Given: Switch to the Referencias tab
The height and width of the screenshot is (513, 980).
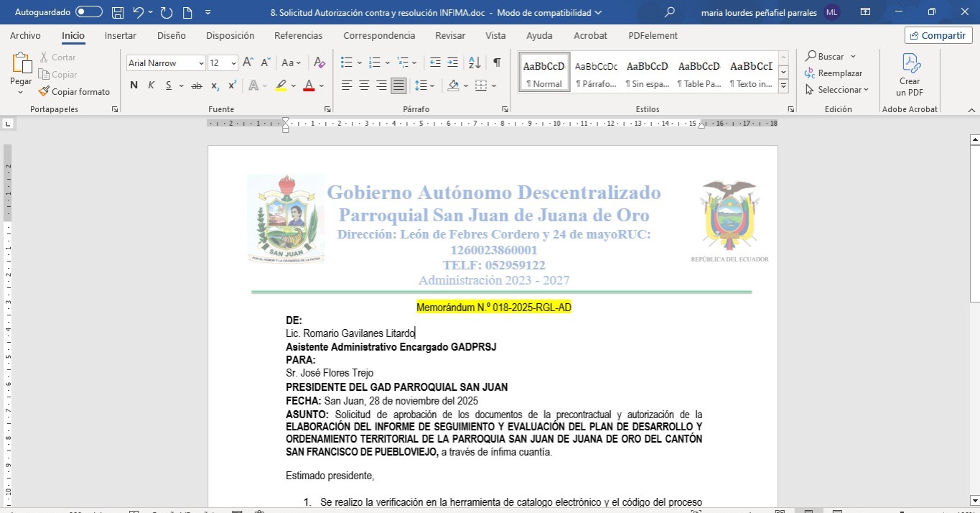Looking at the screenshot, I should (299, 35).
